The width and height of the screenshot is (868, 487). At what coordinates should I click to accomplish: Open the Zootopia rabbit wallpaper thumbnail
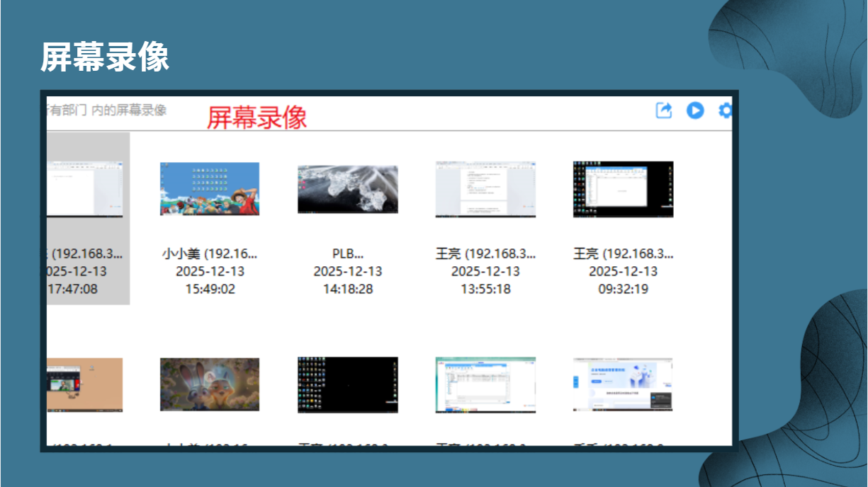(x=210, y=384)
